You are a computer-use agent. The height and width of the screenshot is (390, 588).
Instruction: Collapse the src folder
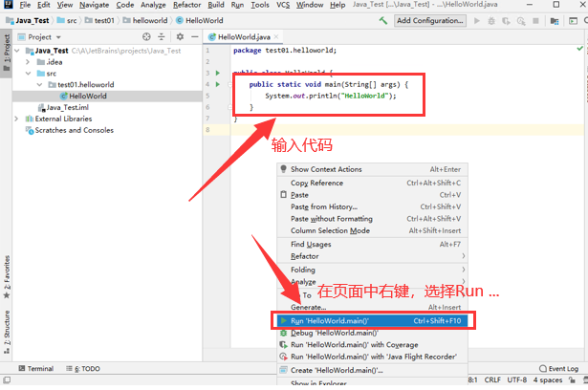pos(29,73)
